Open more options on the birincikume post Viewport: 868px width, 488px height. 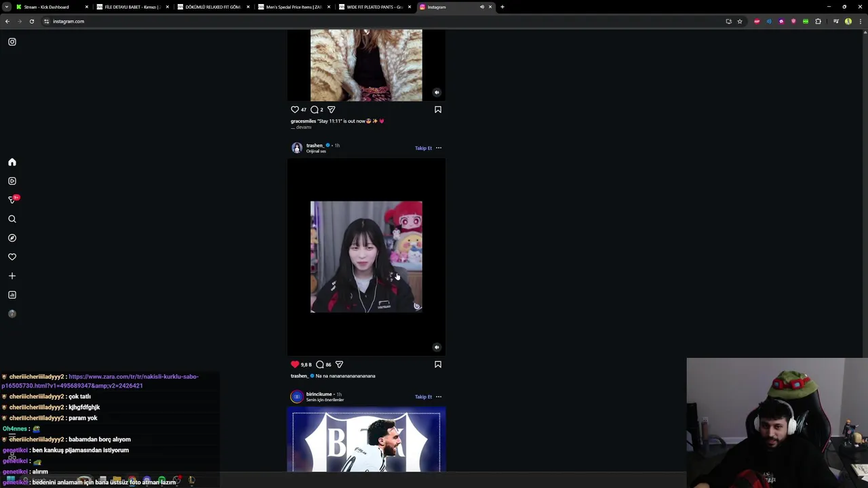click(x=439, y=396)
